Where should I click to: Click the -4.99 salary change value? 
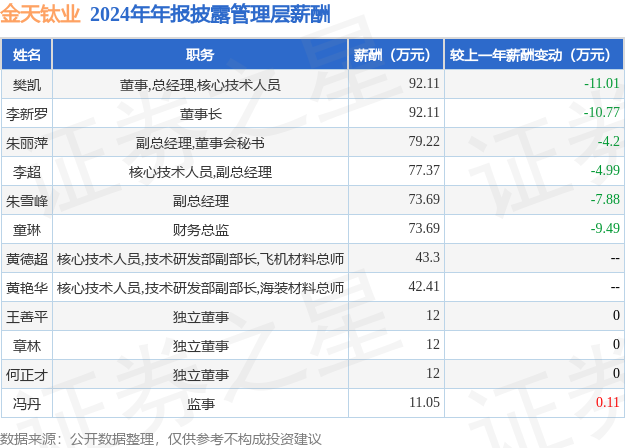coord(605,170)
